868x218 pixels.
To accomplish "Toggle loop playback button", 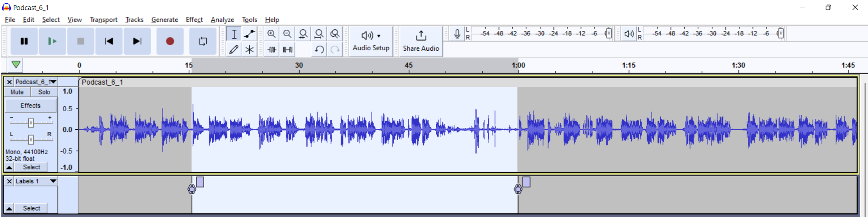I will click(203, 41).
